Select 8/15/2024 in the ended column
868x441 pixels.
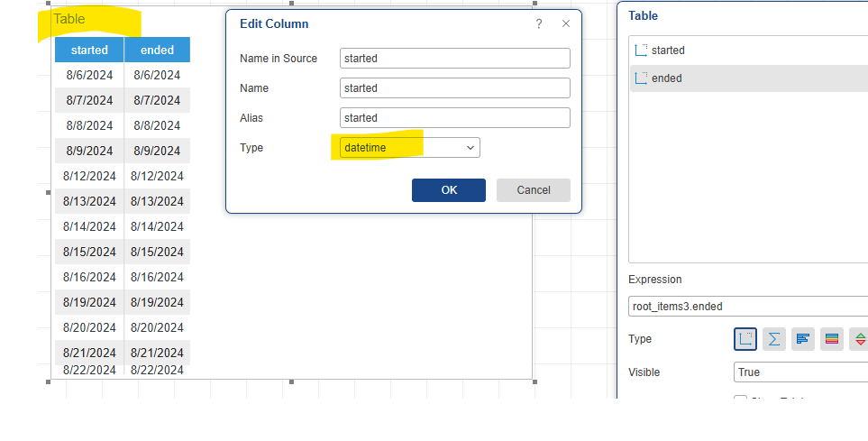tap(157, 252)
